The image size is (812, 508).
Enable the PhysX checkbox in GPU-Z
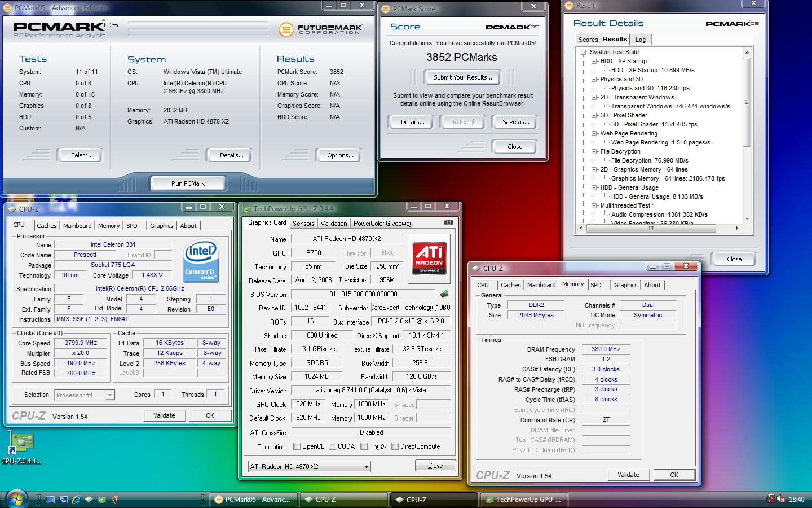[364, 446]
